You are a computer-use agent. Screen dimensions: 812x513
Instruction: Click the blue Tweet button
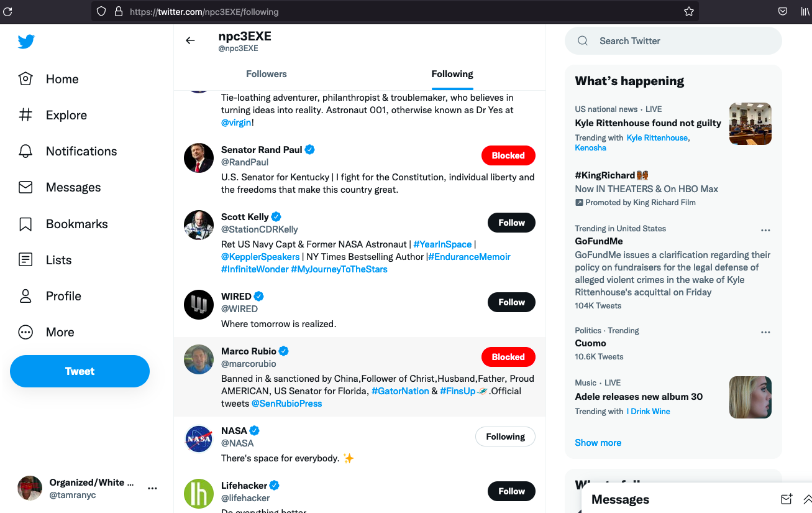(x=80, y=371)
